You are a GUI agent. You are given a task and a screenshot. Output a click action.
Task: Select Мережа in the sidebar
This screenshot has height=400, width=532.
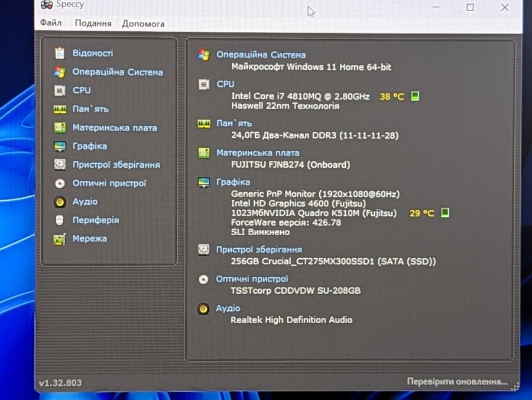[90, 239]
